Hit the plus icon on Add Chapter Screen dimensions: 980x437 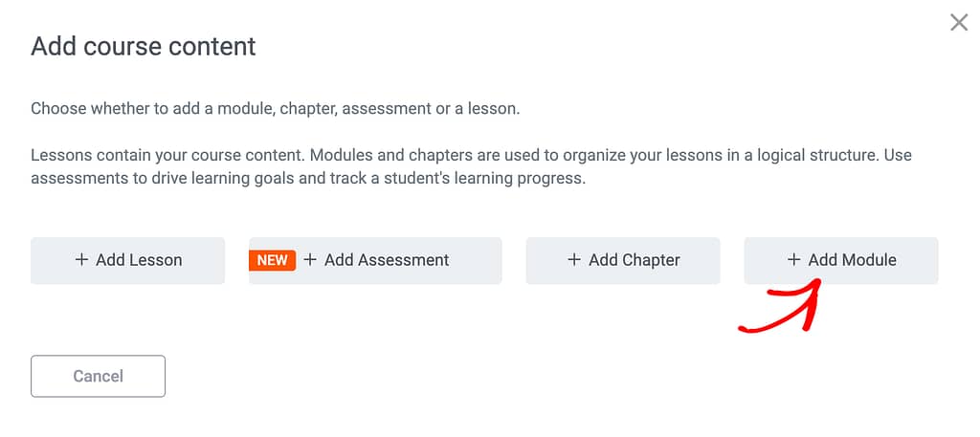(574, 260)
